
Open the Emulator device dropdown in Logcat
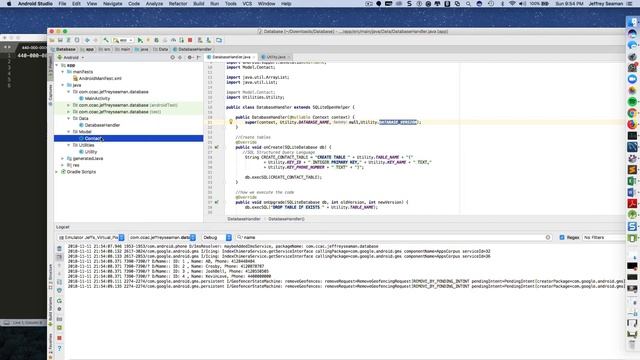coord(91,237)
